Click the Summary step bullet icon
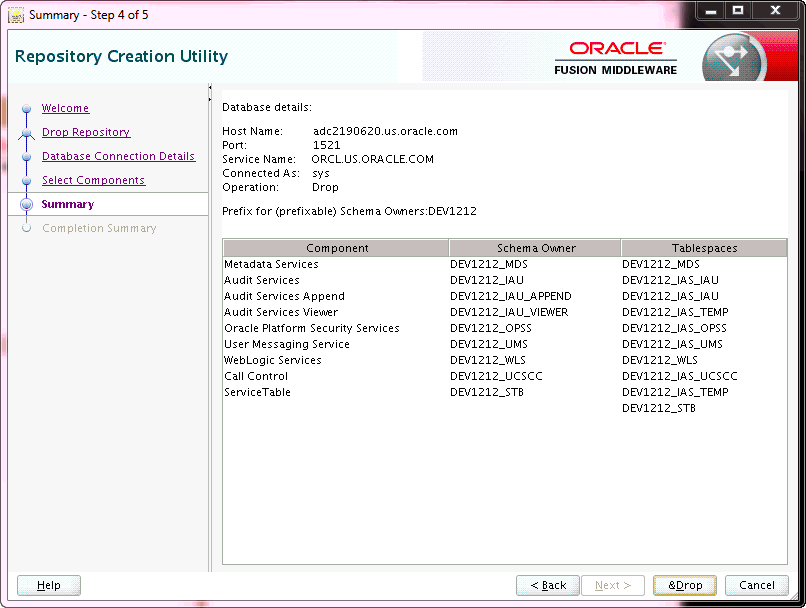 coord(27,204)
